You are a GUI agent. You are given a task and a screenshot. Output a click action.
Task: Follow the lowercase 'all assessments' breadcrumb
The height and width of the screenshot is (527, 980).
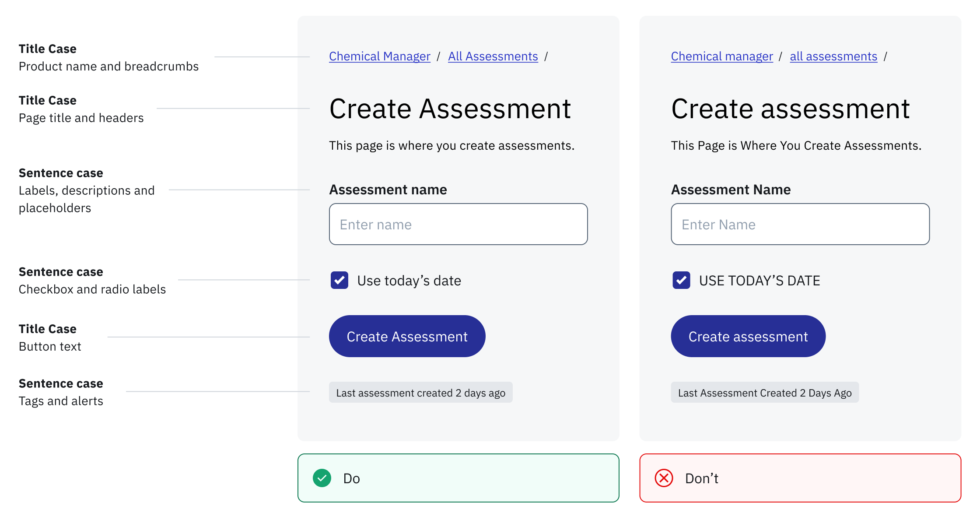pyautogui.click(x=833, y=56)
